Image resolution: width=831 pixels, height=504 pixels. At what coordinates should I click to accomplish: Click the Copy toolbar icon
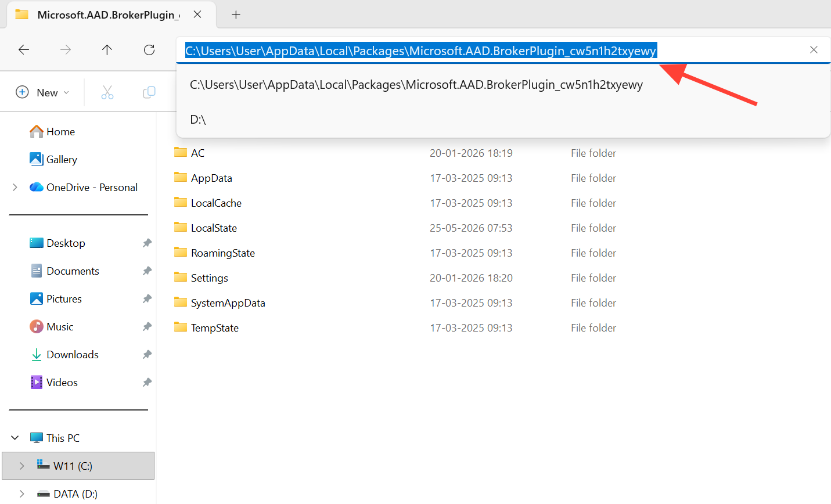click(149, 92)
